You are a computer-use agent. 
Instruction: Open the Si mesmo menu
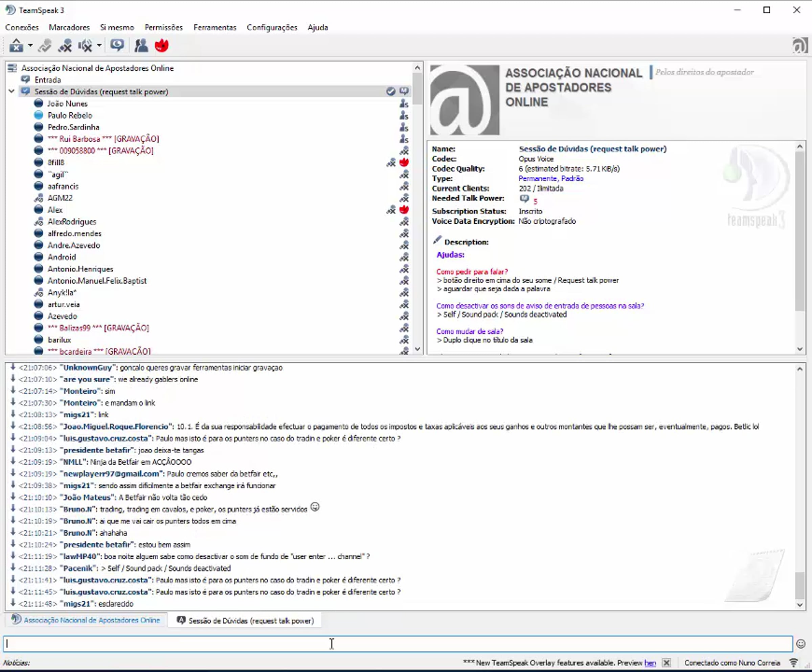click(117, 27)
